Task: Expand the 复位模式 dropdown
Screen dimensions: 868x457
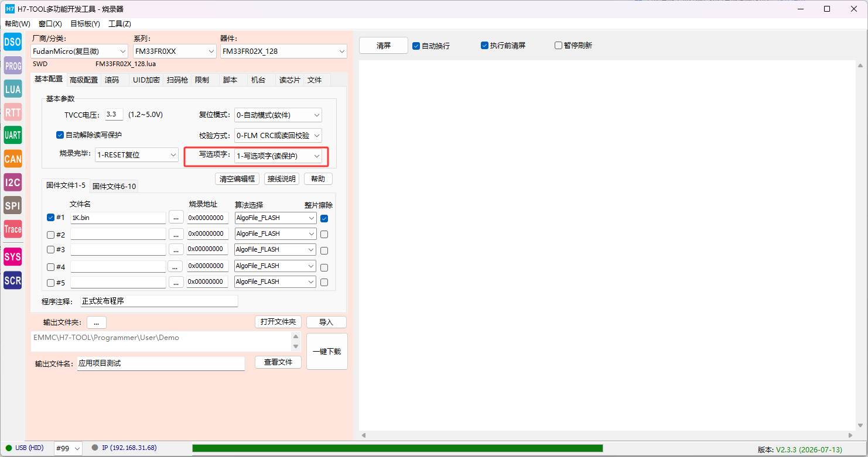Action: click(278, 115)
